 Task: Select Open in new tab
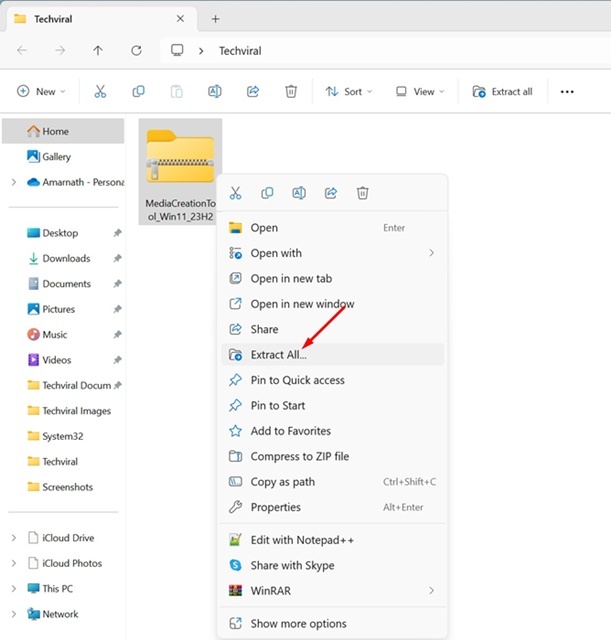[x=332, y=278]
